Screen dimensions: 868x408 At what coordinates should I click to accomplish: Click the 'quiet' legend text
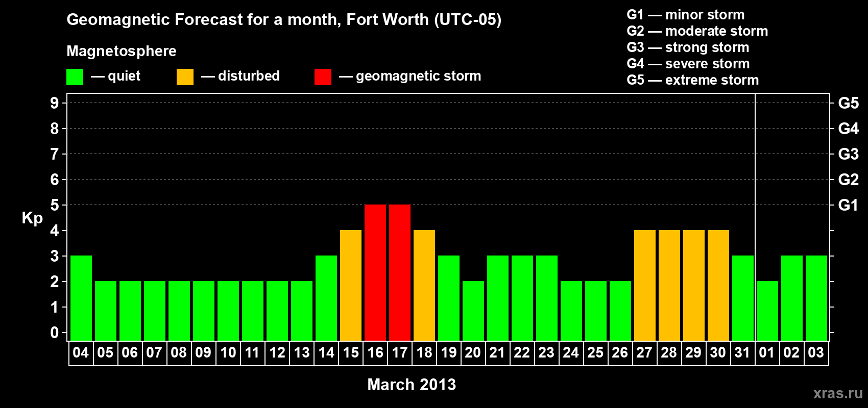tap(124, 76)
